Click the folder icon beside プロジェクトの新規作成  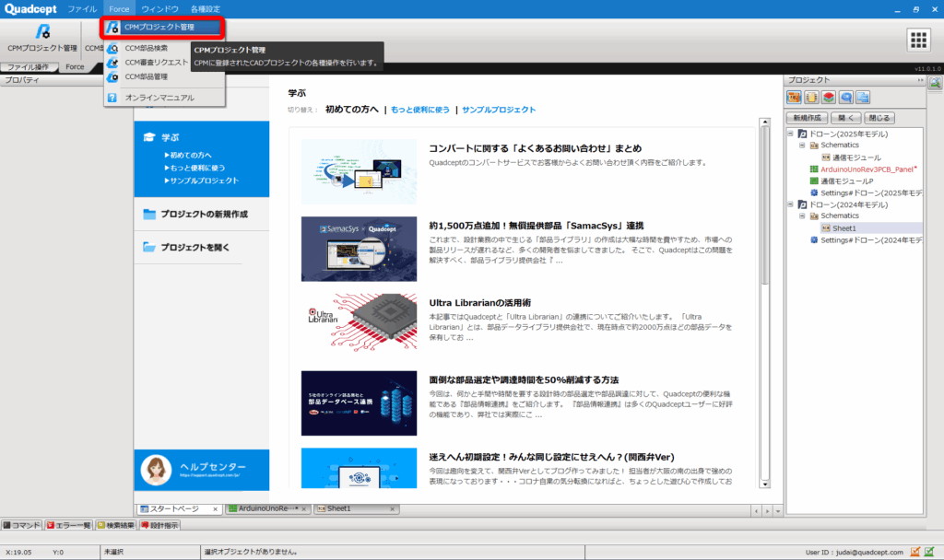149,214
